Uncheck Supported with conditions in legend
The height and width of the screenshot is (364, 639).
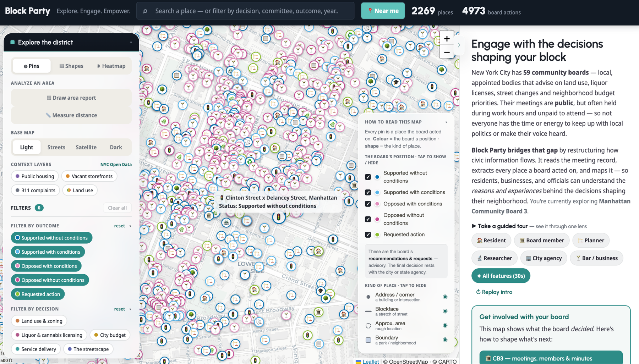(368, 192)
